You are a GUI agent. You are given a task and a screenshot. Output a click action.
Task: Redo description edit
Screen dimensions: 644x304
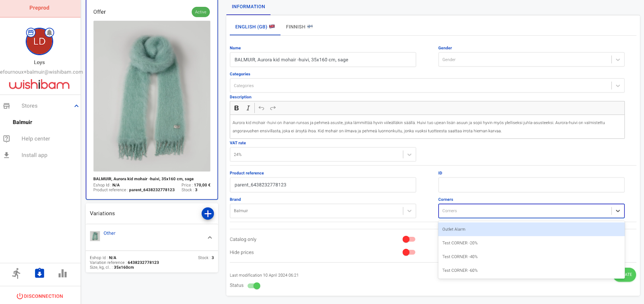[x=273, y=108]
